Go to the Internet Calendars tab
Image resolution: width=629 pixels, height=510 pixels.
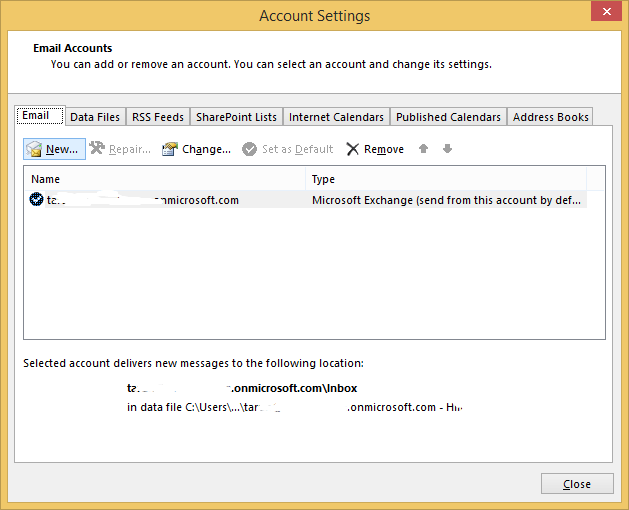point(336,117)
